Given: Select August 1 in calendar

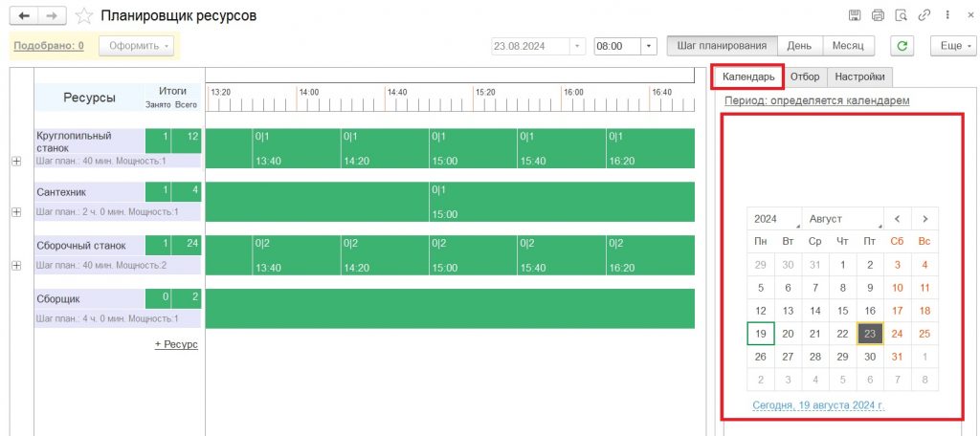Looking at the screenshot, I should [842, 265].
